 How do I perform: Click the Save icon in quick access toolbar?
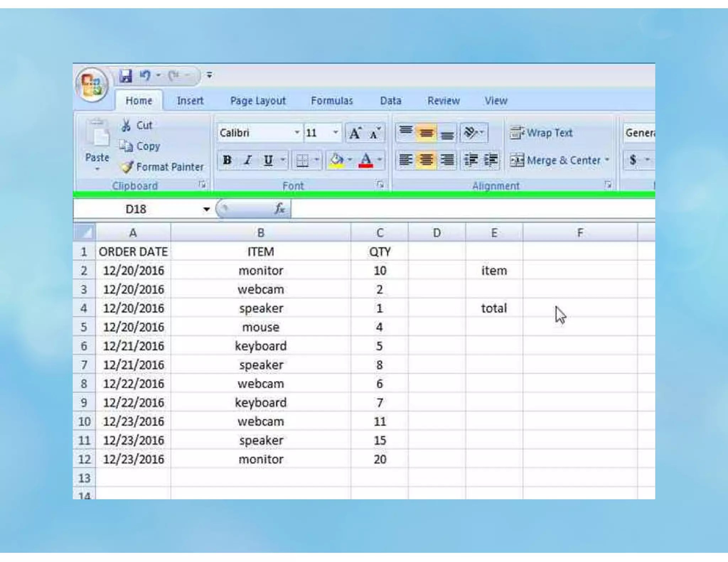pyautogui.click(x=125, y=76)
